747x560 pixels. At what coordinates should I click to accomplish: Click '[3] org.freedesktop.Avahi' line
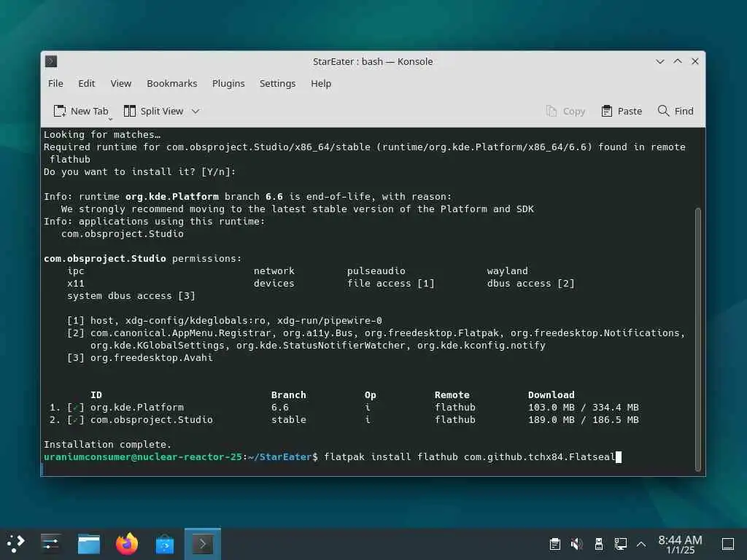tap(139, 357)
